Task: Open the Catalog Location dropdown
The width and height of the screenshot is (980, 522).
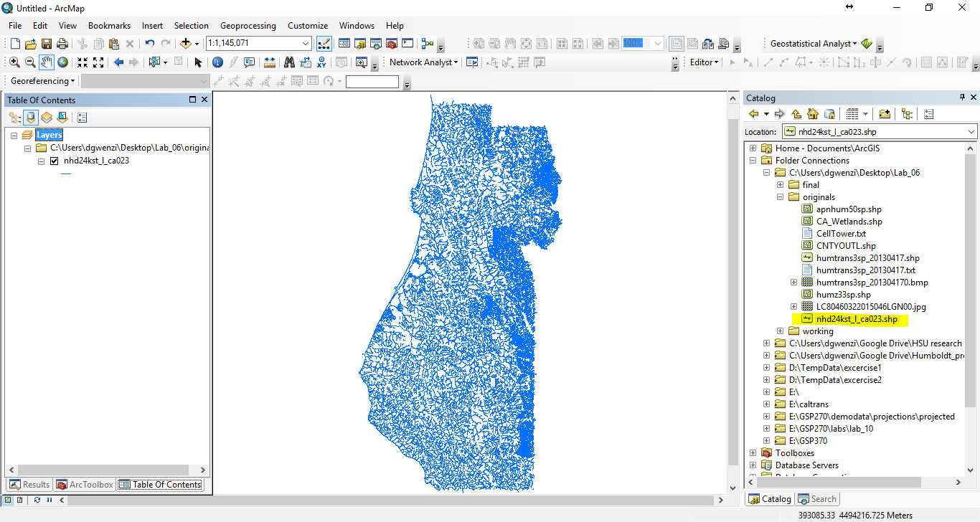Action: point(971,132)
